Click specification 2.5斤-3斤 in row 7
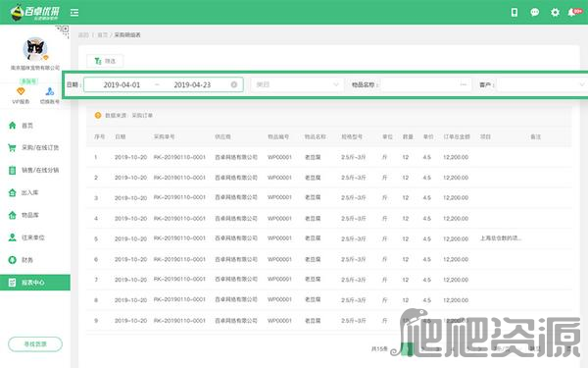588x368 pixels. click(353, 280)
